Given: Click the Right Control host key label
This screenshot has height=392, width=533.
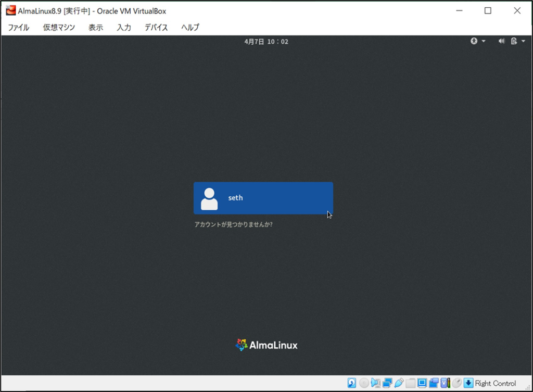Looking at the screenshot, I should 496,384.
